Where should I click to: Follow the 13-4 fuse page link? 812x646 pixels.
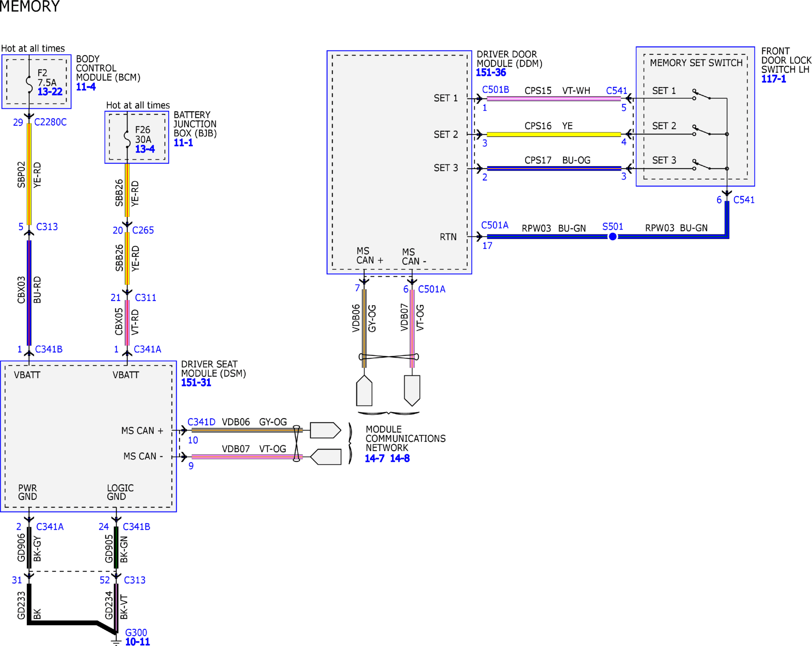point(145,149)
